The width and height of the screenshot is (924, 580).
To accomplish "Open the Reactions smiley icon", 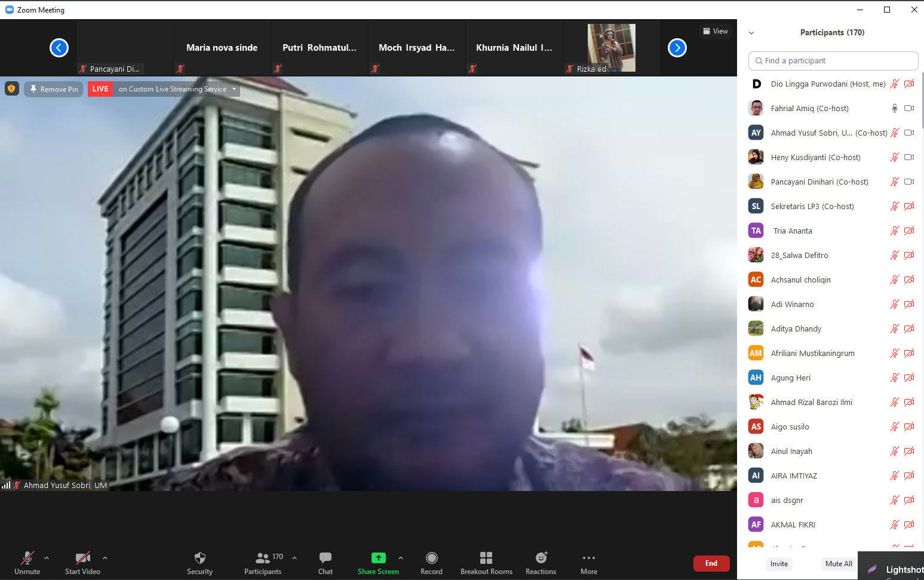I will (x=541, y=557).
